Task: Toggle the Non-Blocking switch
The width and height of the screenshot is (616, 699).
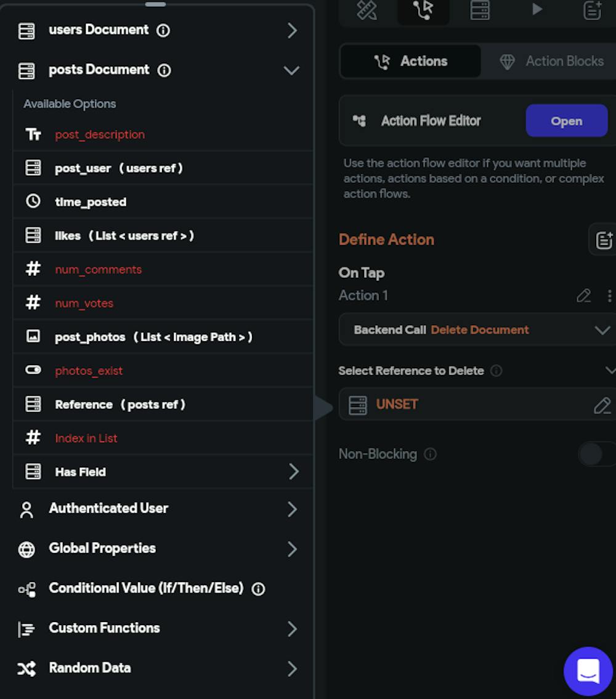Action: click(595, 454)
